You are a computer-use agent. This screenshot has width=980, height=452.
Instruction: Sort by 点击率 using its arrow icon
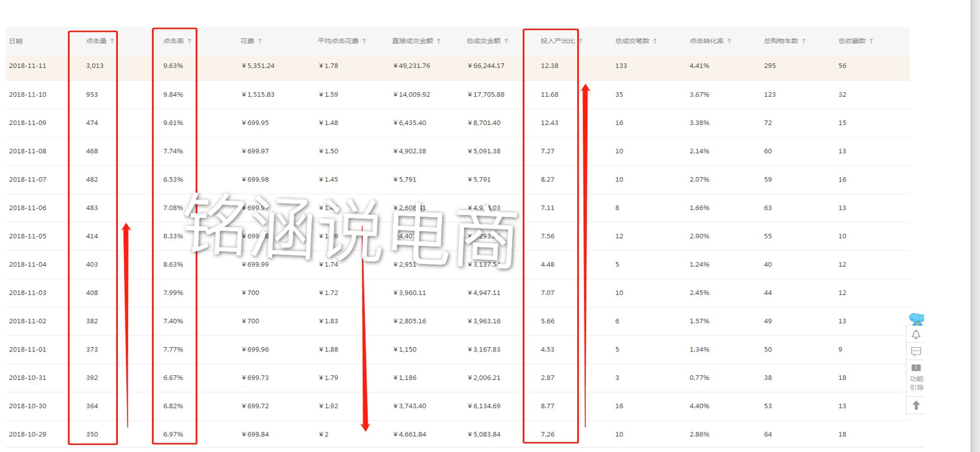pos(189,41)
